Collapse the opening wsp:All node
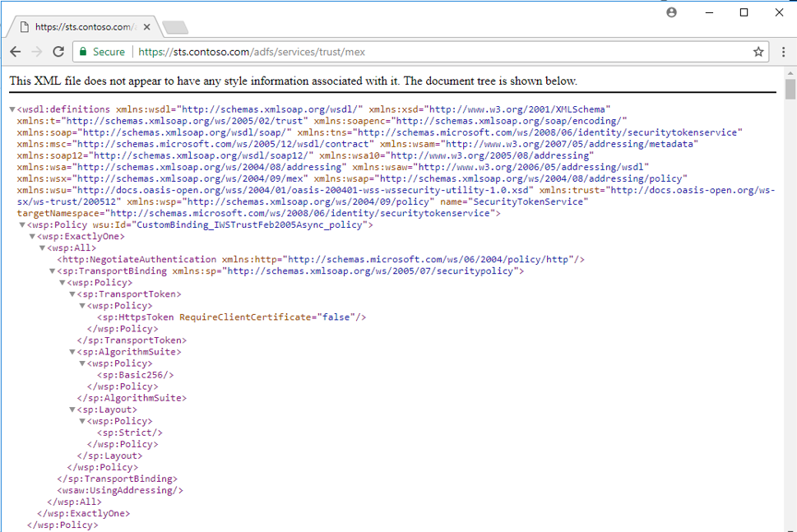 pyautogui.click(x=43, y=248)
